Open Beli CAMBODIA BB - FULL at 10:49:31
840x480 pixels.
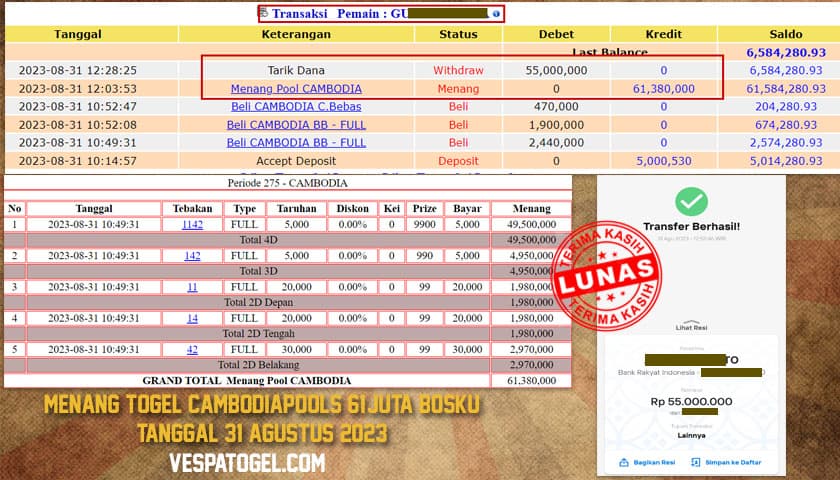pos(296,142)
